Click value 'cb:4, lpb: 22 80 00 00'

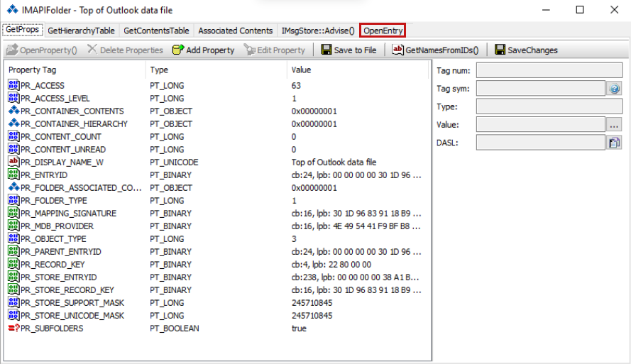point(331,265)
